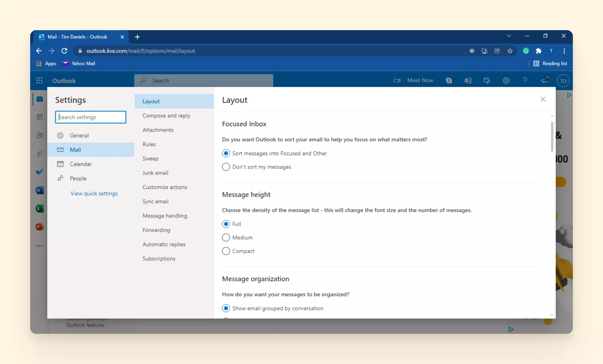Open Skype from the Outlook header
The width and height of the screenshot is (603, 364).
coord(449,81)
